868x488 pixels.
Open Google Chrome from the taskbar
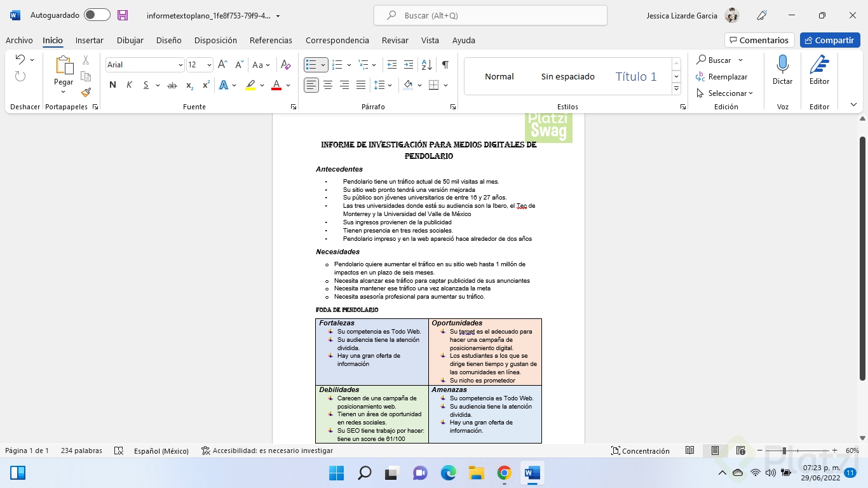click(x=505, y=473)
